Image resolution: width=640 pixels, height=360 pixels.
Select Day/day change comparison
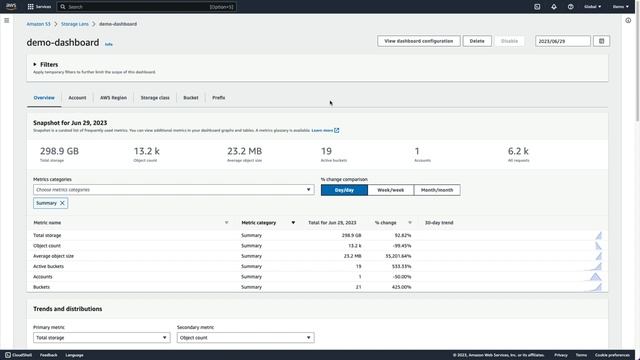tap(344, 190)
